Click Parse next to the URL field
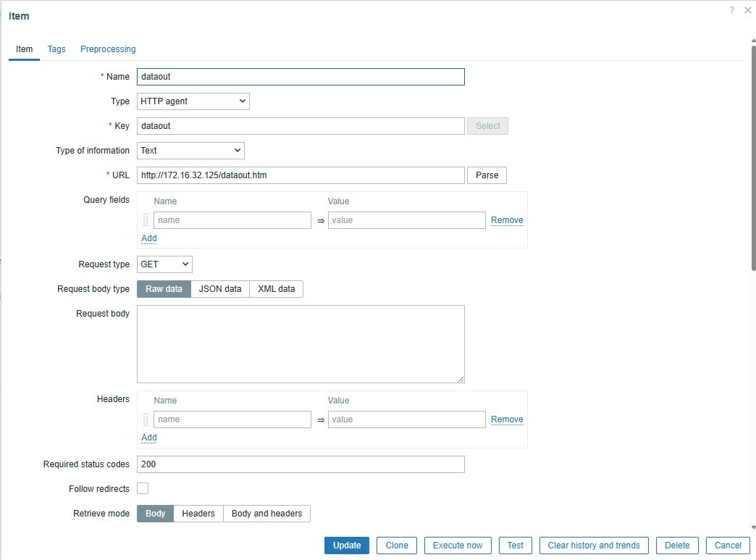Image resolution: width=756 pixels, height=560 pixels. [x=487, y=175]
